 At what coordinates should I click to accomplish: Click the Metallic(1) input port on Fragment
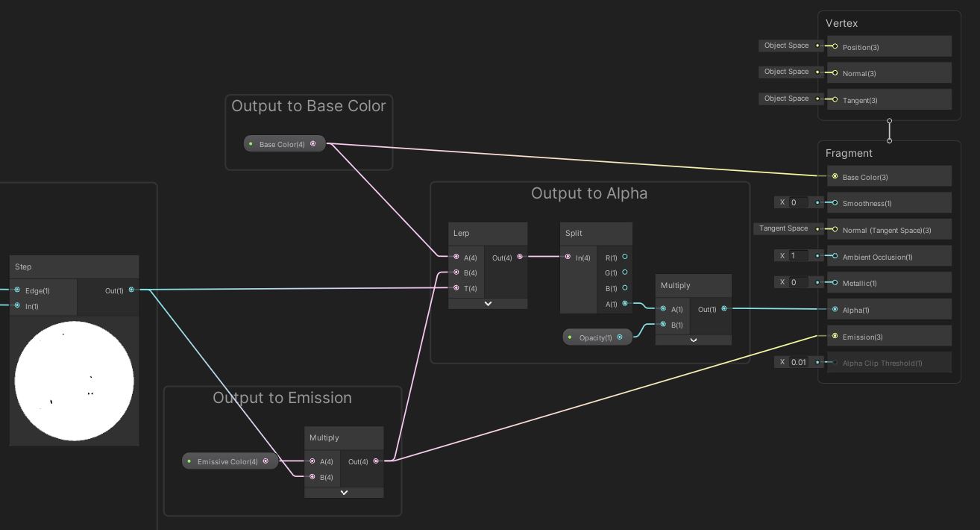tap(835, 283)
